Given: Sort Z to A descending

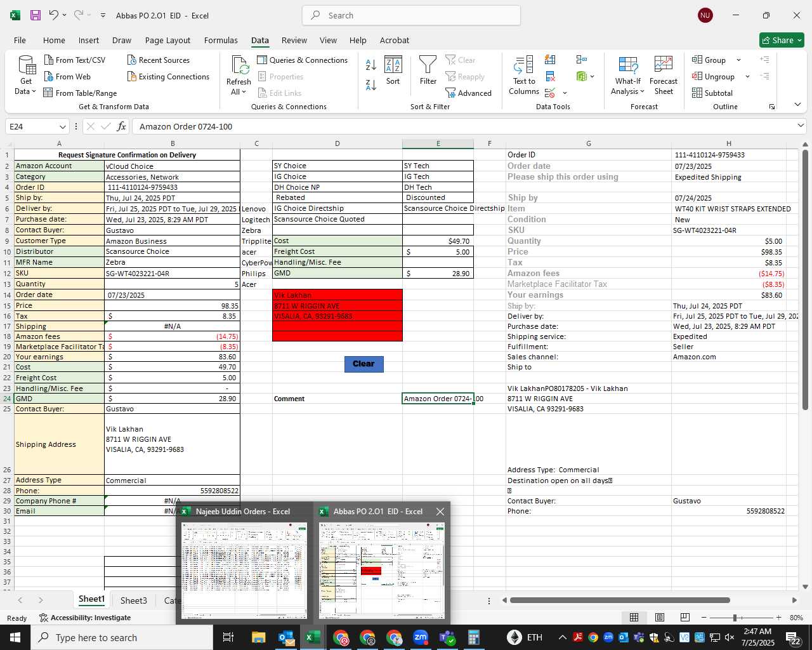Looking at the screenshot, I should (x=371, y=84).
